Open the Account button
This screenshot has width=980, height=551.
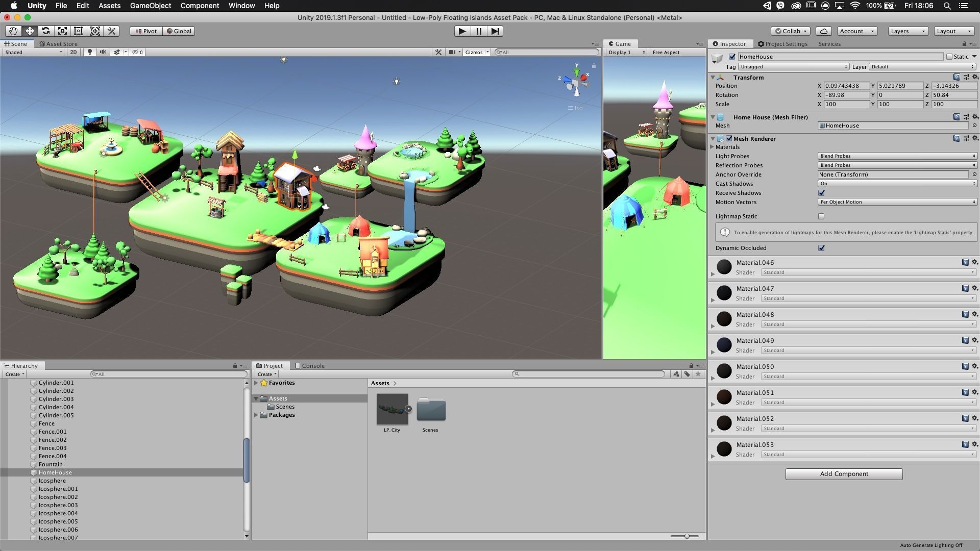click(857, 31)
